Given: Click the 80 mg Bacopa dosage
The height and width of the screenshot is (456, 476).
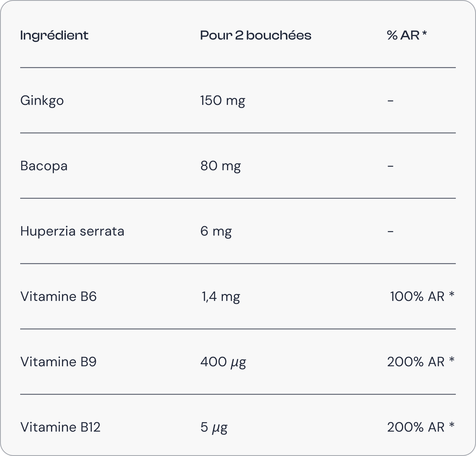Looking at the screenshot, I should pyautogui.click(x=221, y=166).
